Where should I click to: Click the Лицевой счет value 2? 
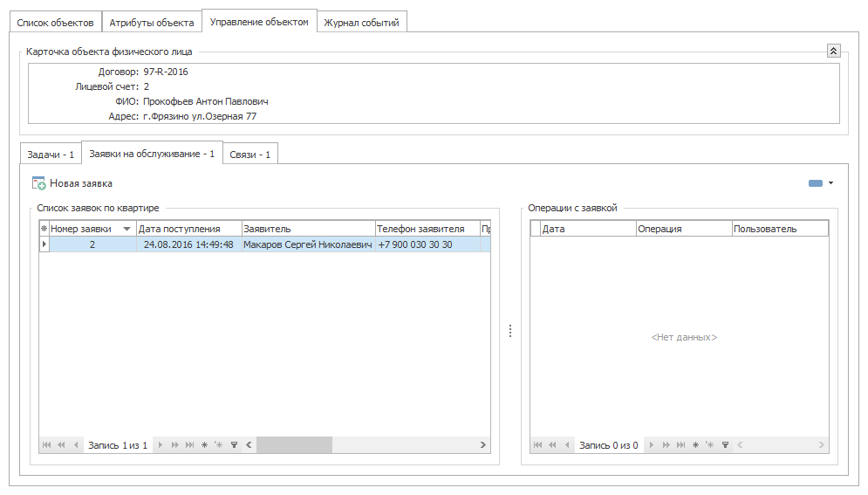point(147,86)
